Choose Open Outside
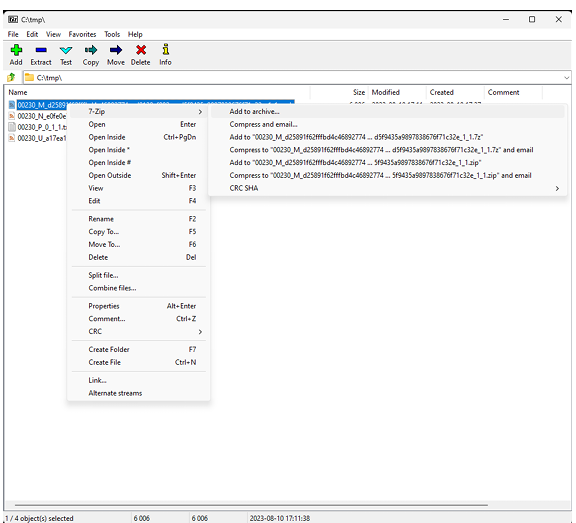This screenshot has height=523, width=576. [x=139, y=176]
